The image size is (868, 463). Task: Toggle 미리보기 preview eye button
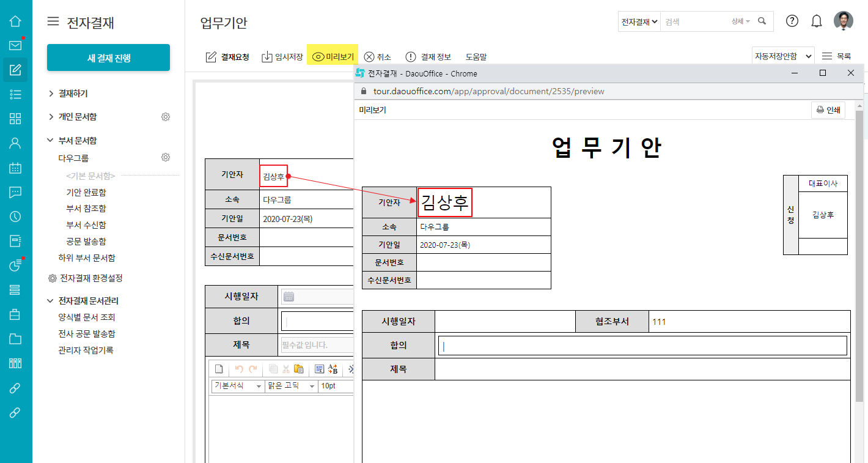pyautogui.click(x=333, y=57)
